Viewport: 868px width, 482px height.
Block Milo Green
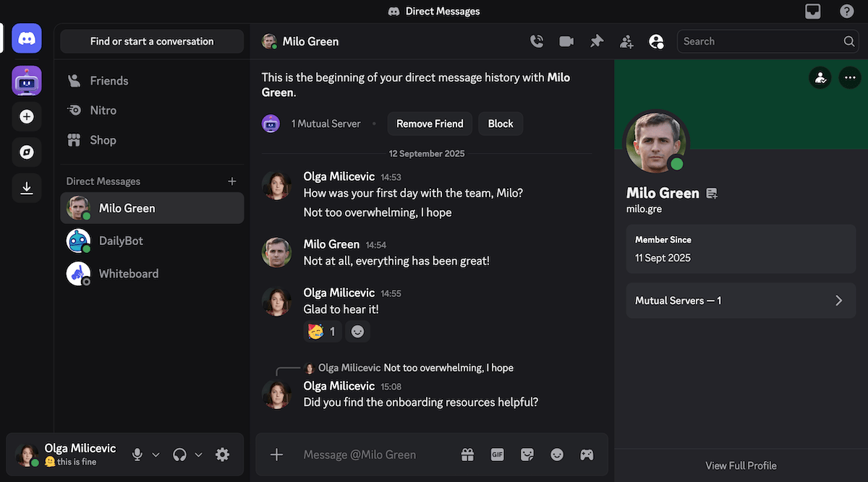click(x=500, y=123)
